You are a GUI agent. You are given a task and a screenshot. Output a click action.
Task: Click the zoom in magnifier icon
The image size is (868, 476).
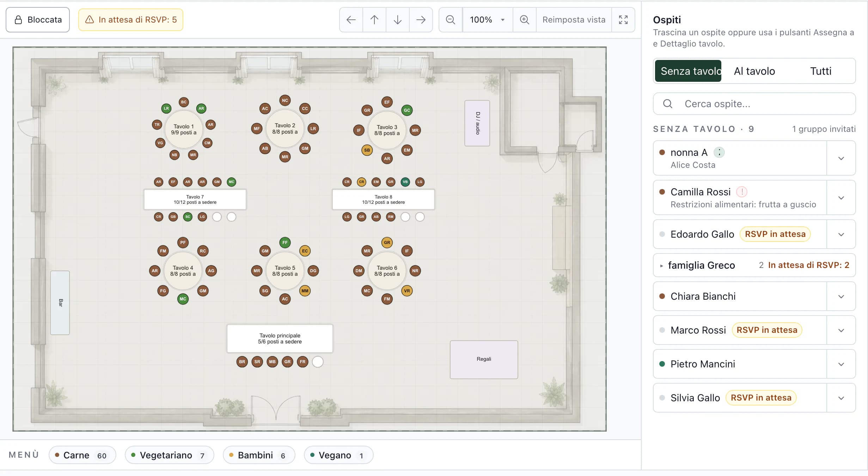tap(525, 20)
